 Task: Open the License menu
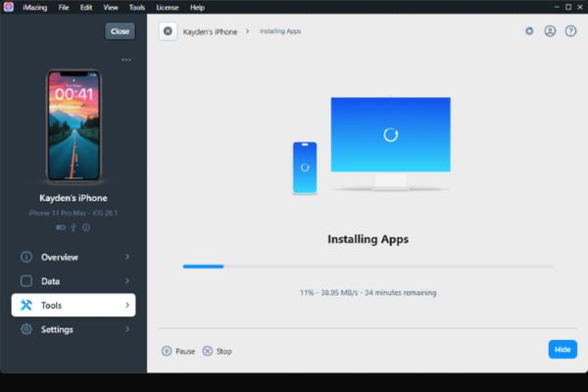tap(167, 7)
